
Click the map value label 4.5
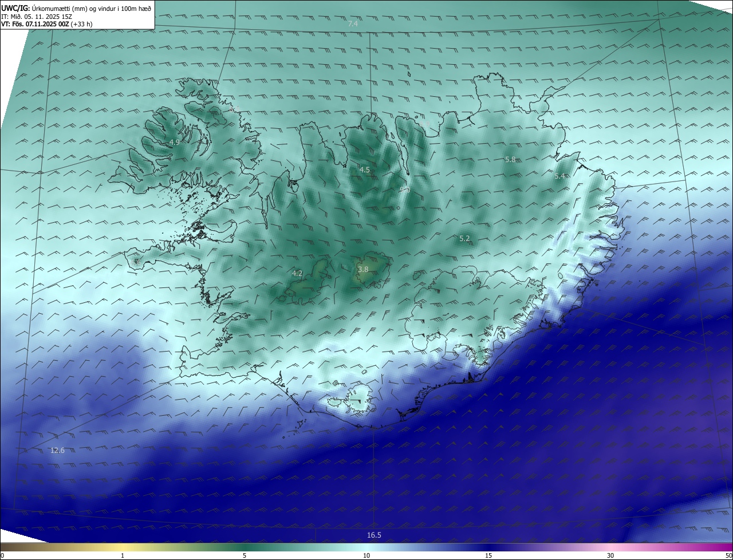pos(364,169)
